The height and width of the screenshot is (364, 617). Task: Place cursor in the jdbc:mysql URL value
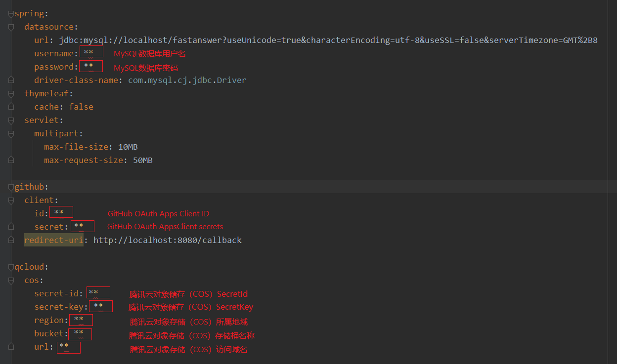point(328,40)
